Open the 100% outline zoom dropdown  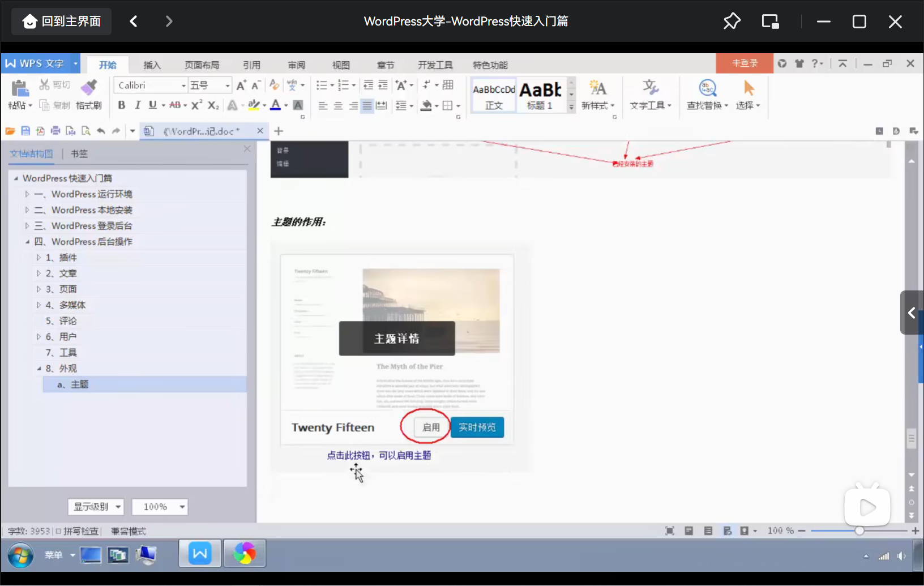click(160, 507)
